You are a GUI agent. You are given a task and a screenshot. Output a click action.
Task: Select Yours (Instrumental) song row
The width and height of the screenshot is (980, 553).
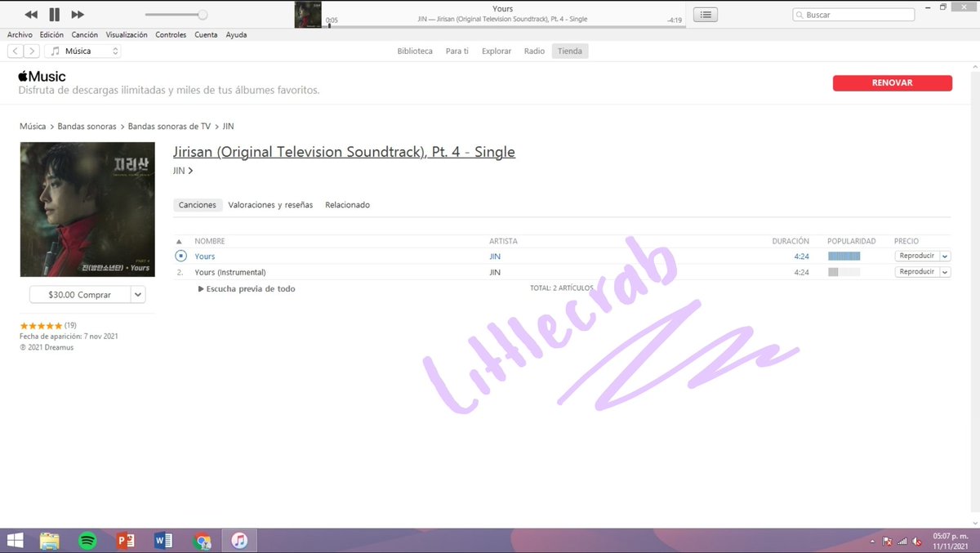(563, 272)
